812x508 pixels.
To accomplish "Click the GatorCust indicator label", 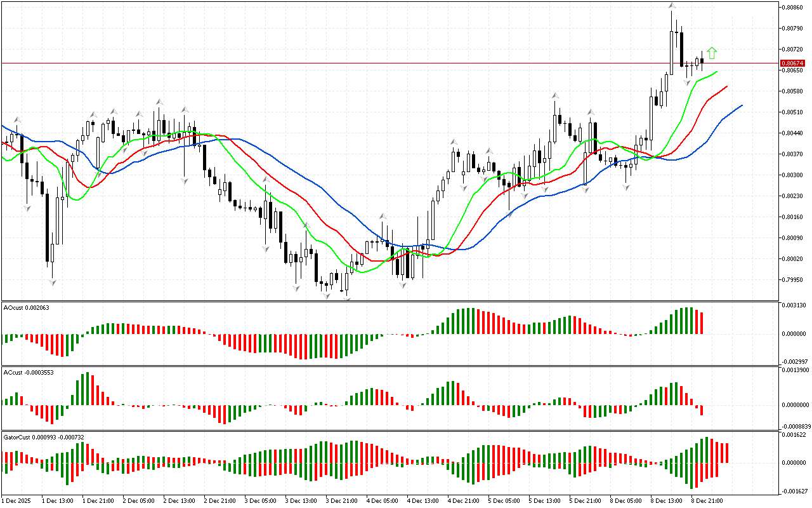I will [44, 438].
